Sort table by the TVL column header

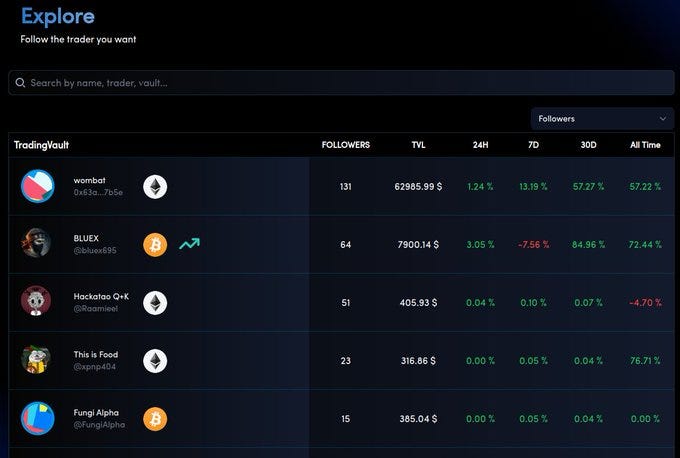(x=418, y=145)
